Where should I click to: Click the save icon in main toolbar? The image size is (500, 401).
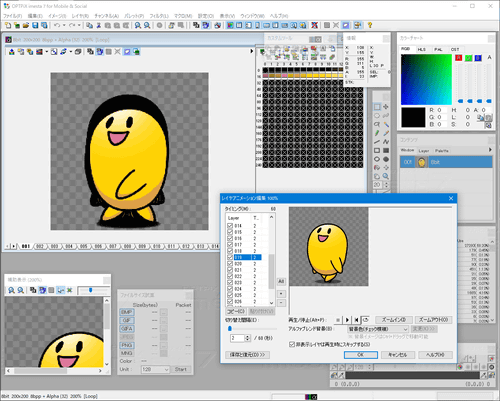tap(35, 25)
